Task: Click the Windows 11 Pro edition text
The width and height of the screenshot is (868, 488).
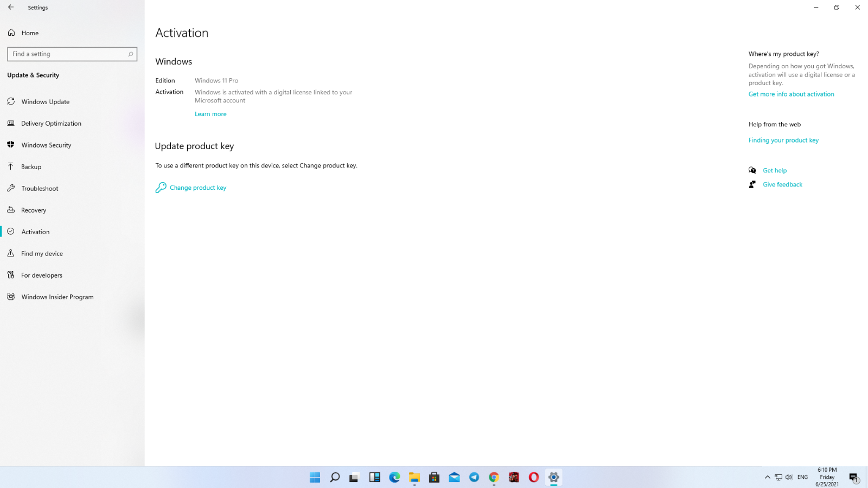Action: 216,80
